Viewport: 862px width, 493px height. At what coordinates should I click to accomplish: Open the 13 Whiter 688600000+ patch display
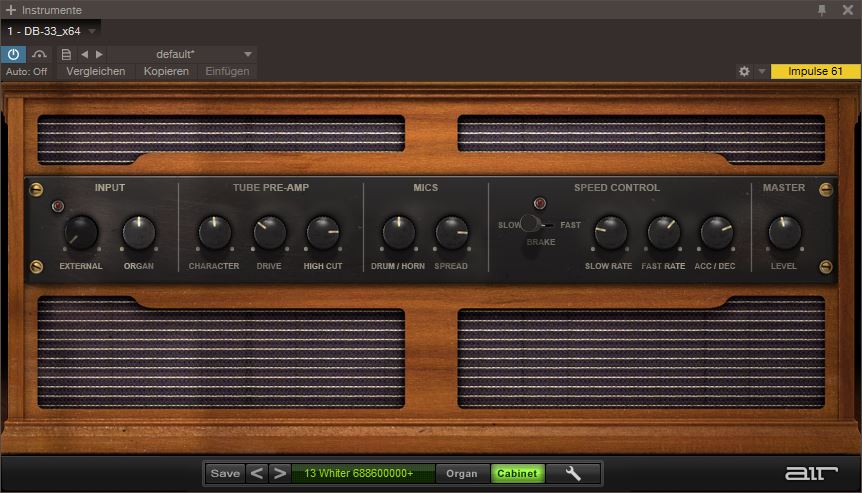pos(363,473)
